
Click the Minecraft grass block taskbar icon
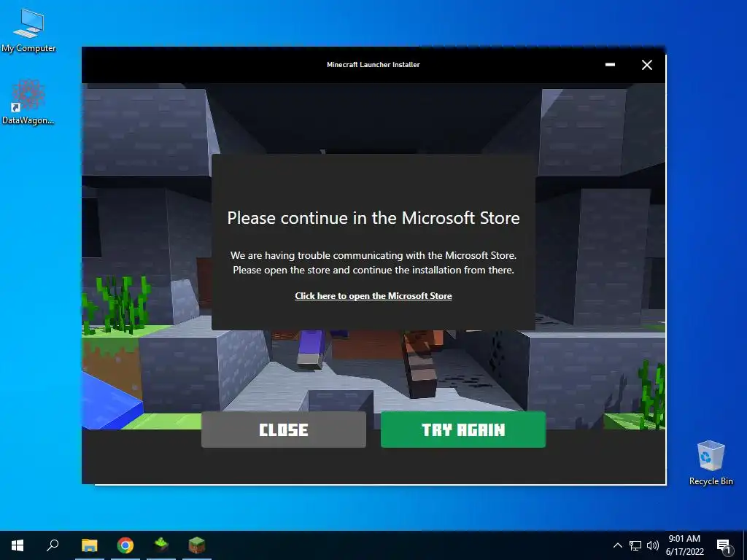coord(197,545)
